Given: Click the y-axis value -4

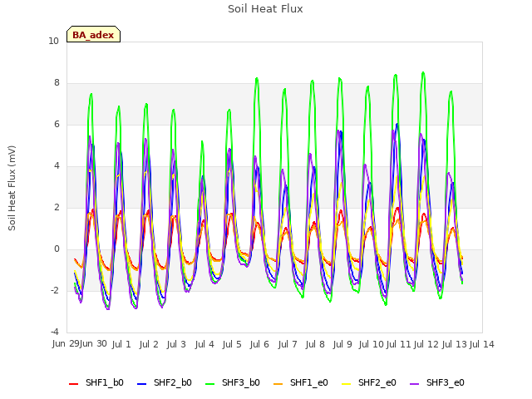Looking at the screenshot, I should [x=55, y=332].
